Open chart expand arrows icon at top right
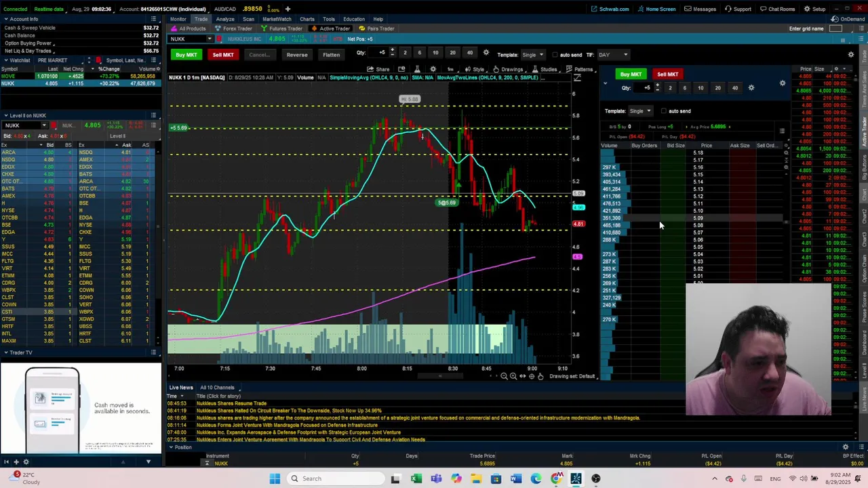Screen dimensions: 868x488 click(577, 77)
